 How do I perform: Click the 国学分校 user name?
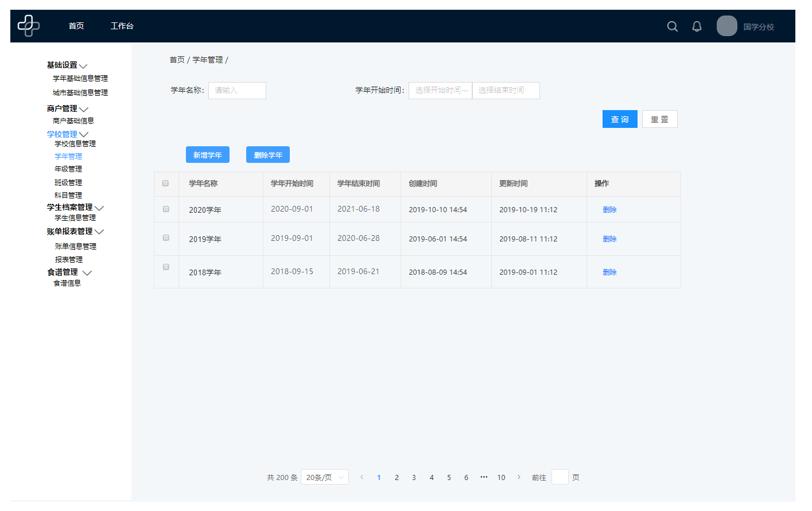click(759, 27)
